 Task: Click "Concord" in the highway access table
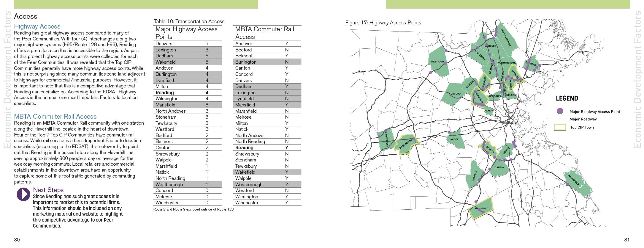[164, 191]
